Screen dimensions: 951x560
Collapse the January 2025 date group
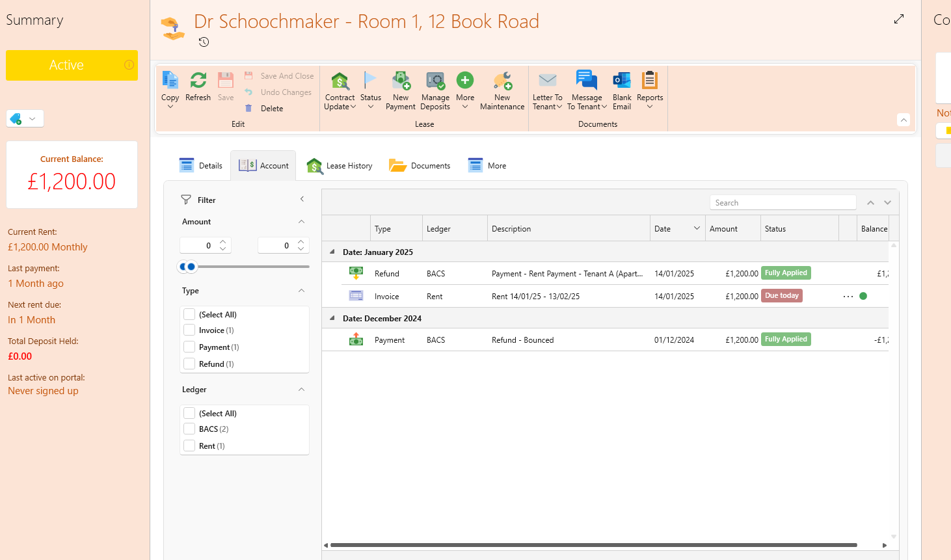[332, 252]
